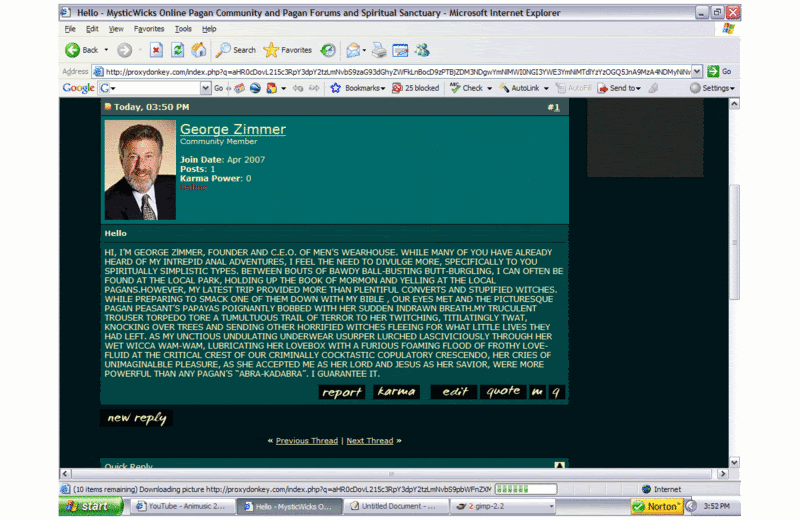800x520 pixels.
Task: Click the edit post button
Action: [454, 392]
